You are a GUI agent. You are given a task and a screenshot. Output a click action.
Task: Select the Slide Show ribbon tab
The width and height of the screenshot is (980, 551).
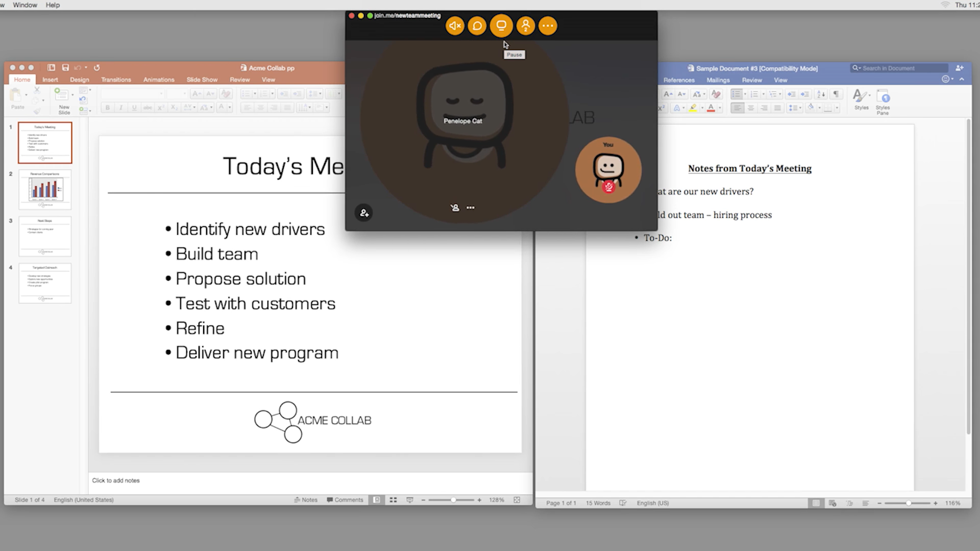pyautogui.click(x=202, y=80)
